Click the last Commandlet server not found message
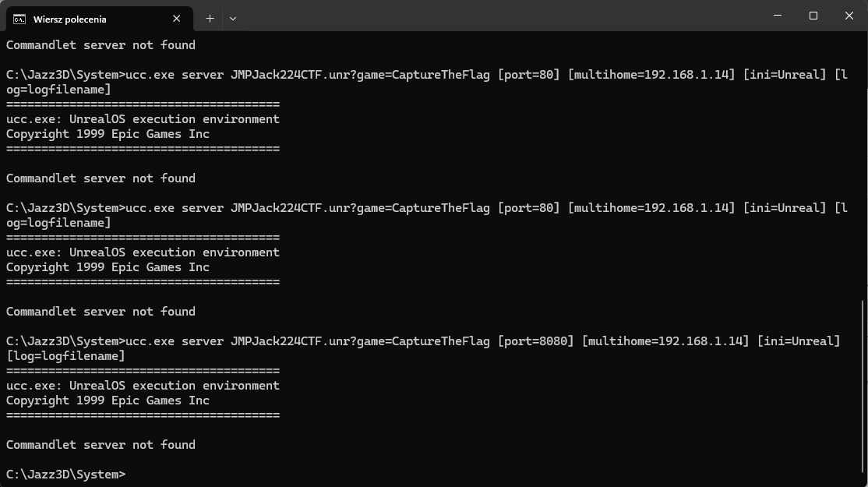This screenshot has width=868, height=487. tap(101, 445)
